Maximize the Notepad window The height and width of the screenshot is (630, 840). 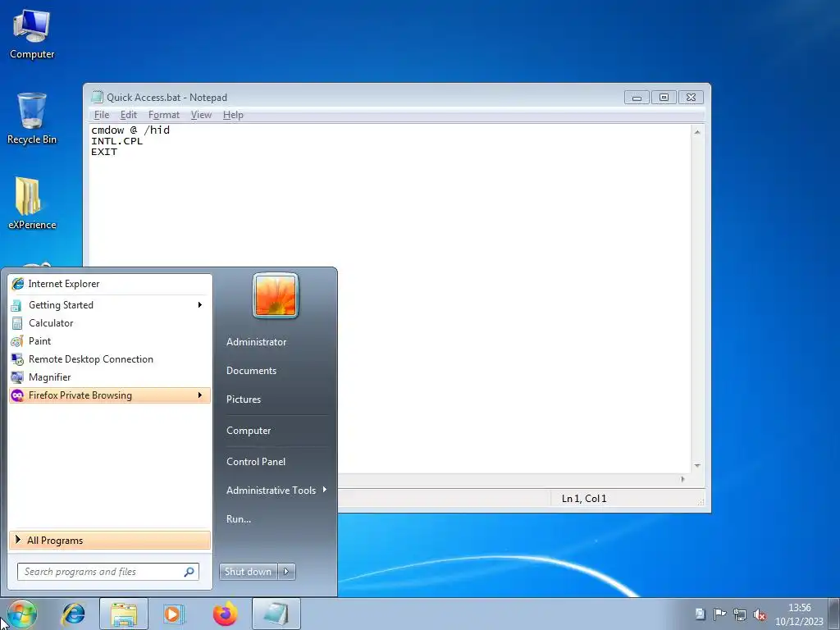pyautogui.click(x=664, y=98)
